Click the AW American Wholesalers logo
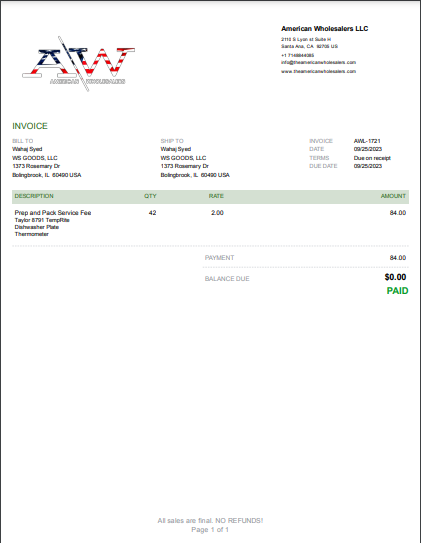421x543 pixels. click(x=79, y=64)
